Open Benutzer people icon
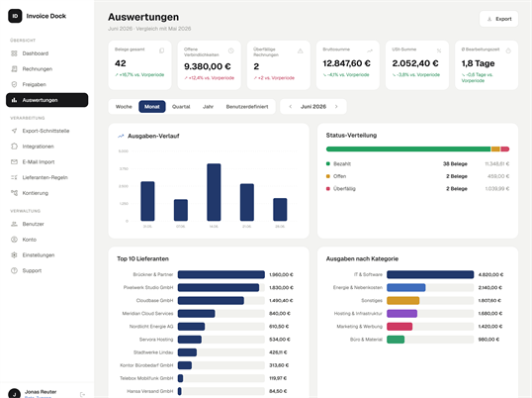The height and width of the screenshot is (398, 532). 14,224
